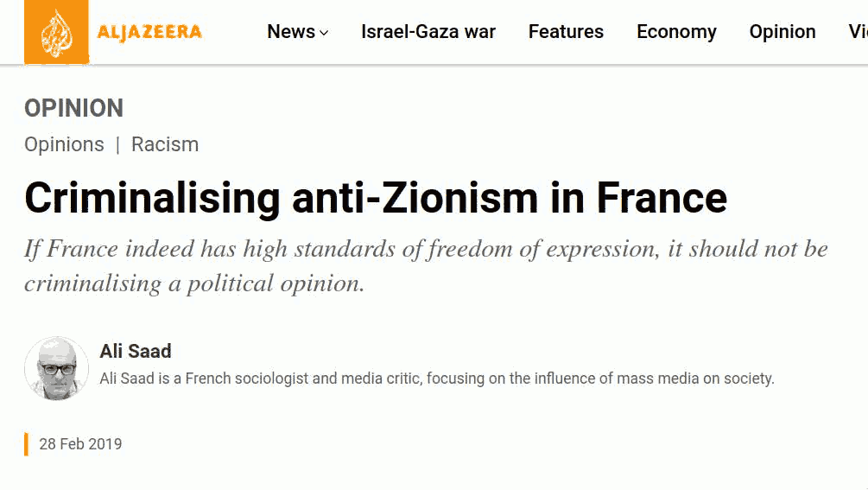
Task: Click the partially visible Video nav item
Action: 858,32
